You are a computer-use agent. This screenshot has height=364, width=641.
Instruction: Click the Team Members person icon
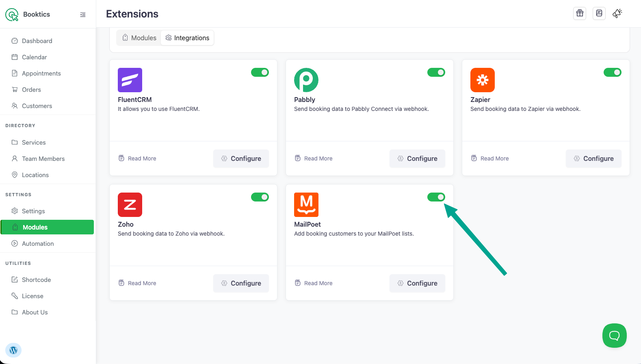tap(15, 158)
